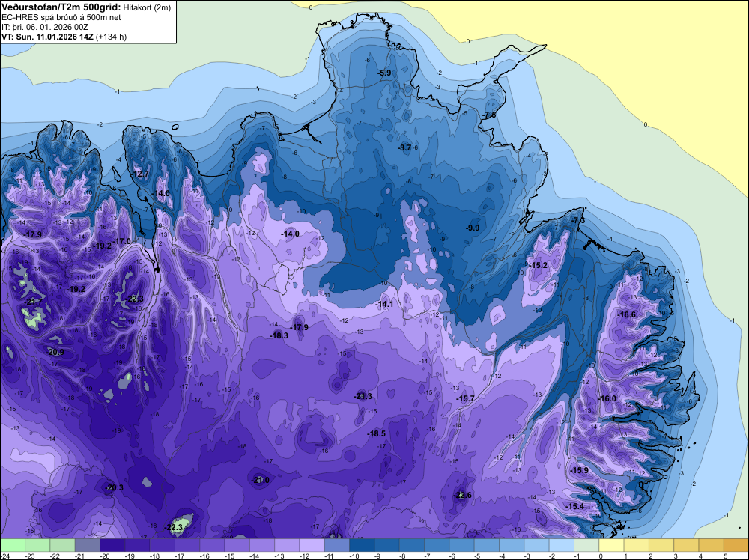Click the 12.7 temperature value
This screenshot has width=749, height=560.
point(142,174)
